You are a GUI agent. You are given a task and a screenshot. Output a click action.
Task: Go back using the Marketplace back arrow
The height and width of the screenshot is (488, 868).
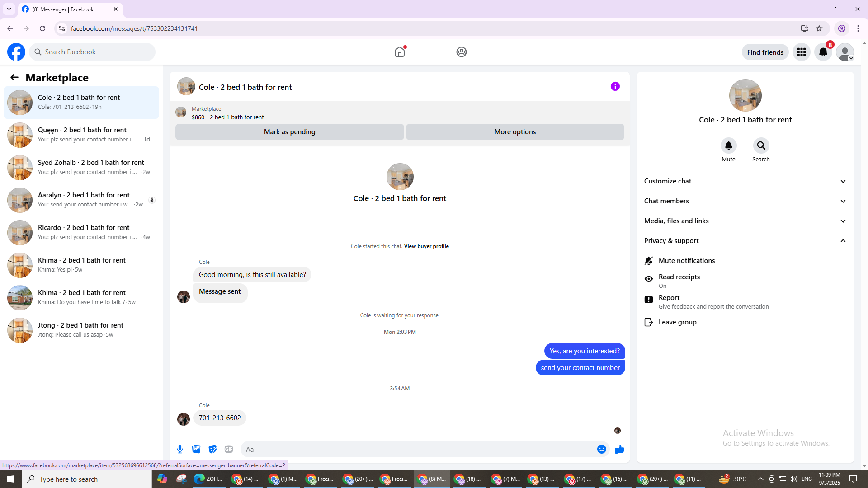point(14,77)
